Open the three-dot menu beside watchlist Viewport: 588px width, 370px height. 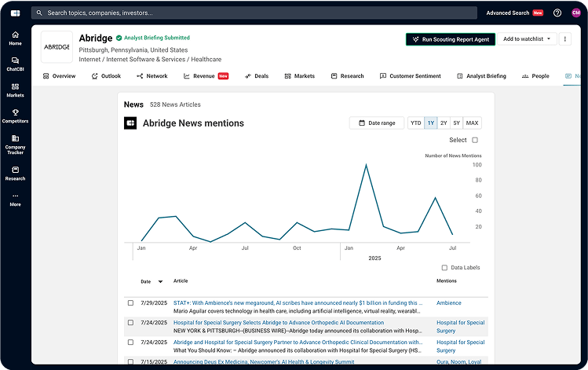pos(564,39)
